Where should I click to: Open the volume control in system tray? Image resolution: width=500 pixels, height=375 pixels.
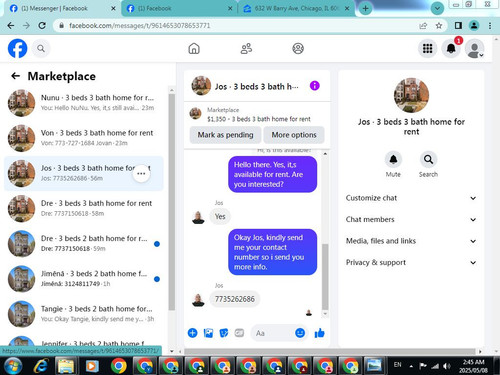447,366
